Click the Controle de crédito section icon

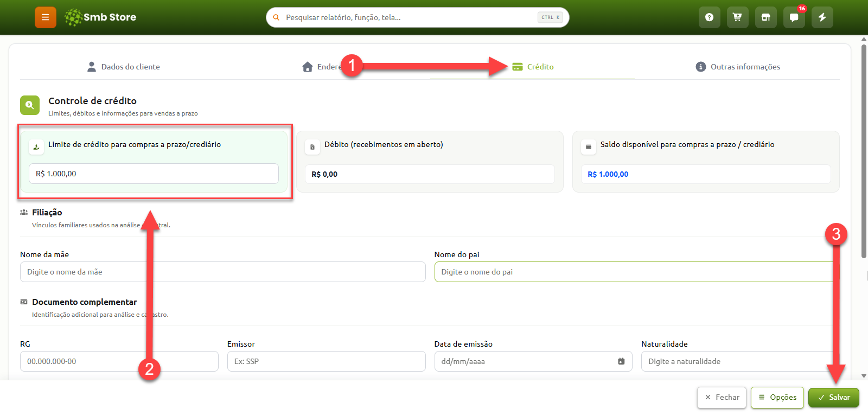pos(30,105)
